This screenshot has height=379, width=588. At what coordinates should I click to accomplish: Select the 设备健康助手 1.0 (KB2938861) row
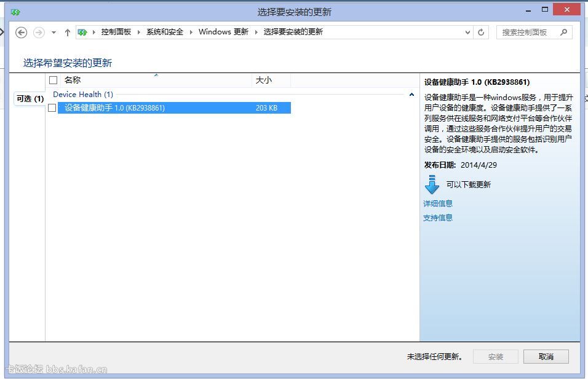point(175,108)
